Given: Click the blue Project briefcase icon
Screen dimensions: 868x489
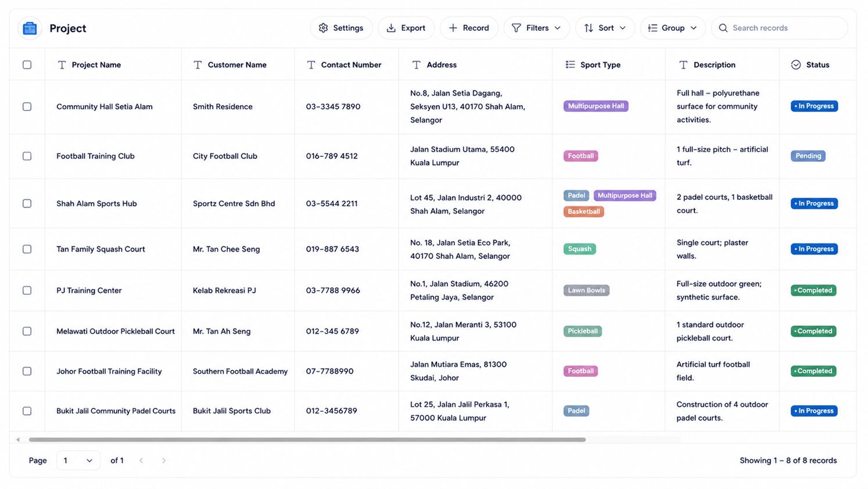Looking at the screenshot, I should 30,28.
